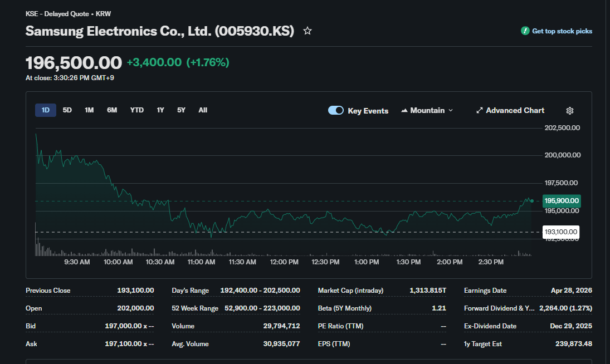Select the 6M chart range
Viewport: 610px width, 364px height.
point(112,110)
